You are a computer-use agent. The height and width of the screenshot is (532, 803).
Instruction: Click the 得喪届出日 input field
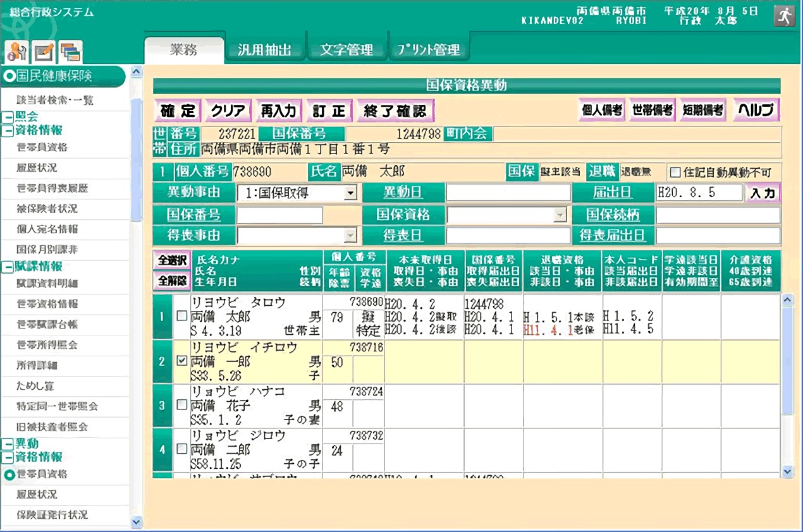(x=718, y=236)
